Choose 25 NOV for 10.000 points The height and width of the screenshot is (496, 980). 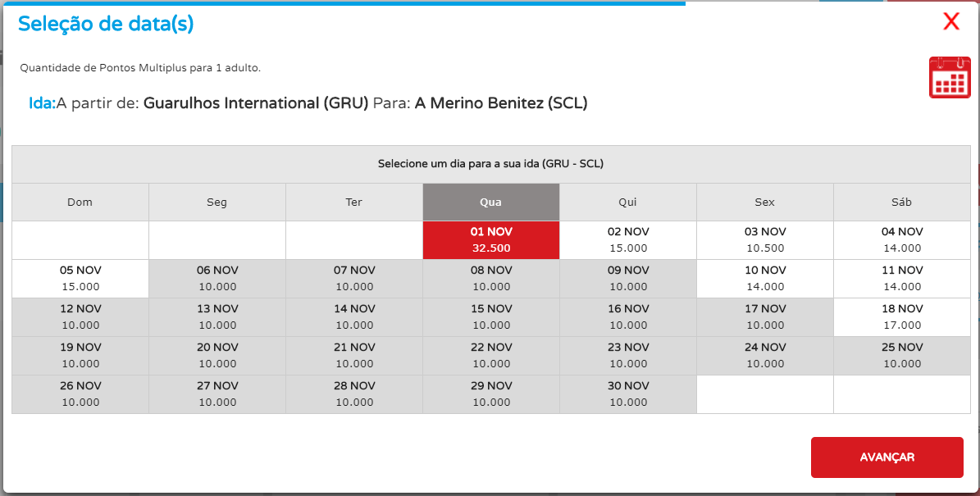(902, 356)
